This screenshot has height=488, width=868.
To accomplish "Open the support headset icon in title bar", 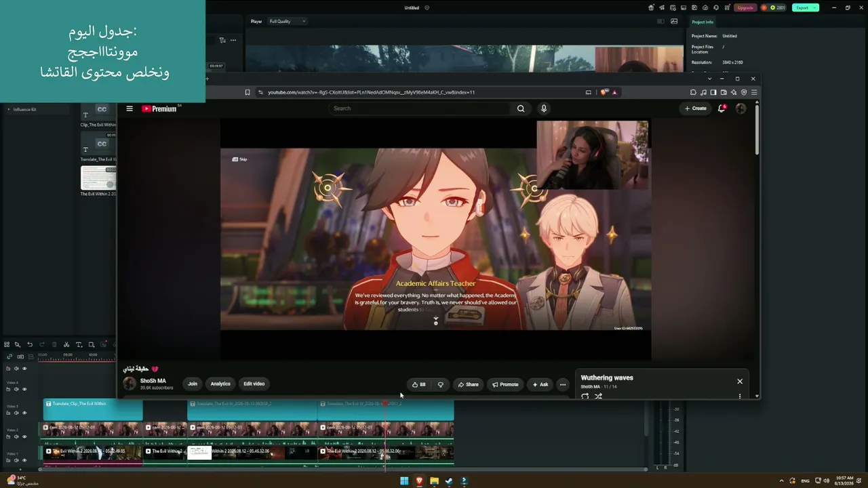I will 715,7.
